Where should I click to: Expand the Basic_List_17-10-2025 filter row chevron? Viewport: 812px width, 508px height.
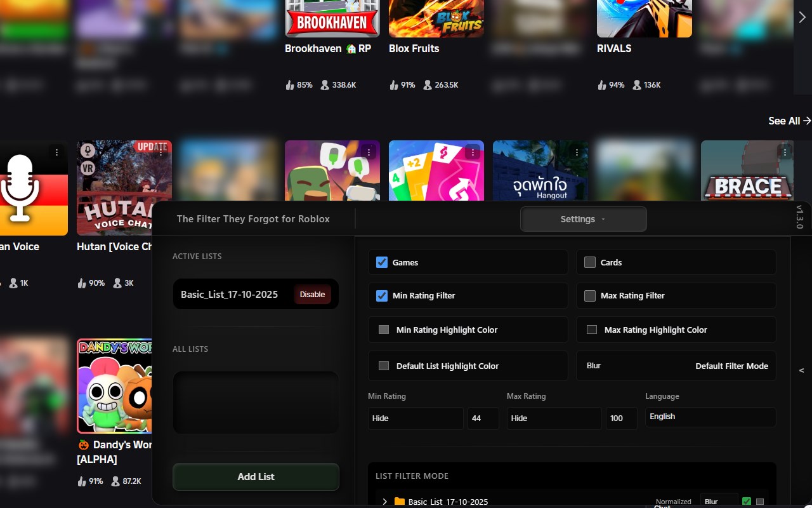(384, 502)
